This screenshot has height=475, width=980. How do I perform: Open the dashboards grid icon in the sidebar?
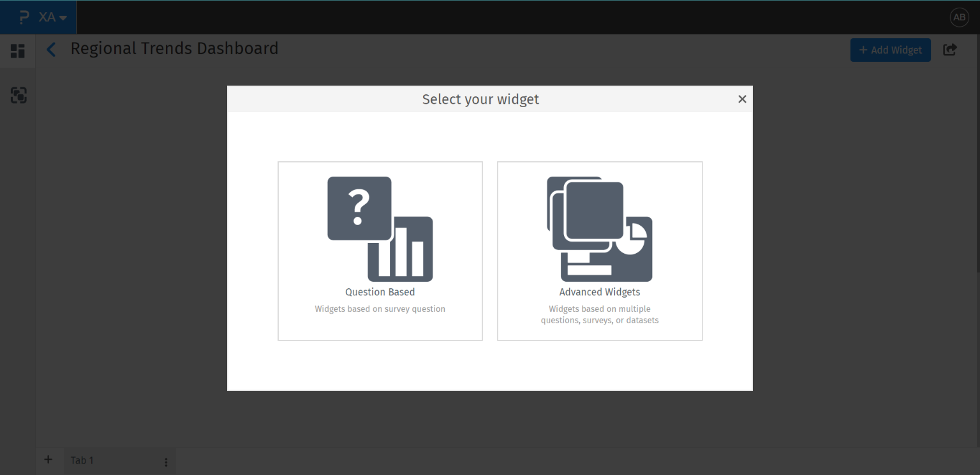pos(17,50)
